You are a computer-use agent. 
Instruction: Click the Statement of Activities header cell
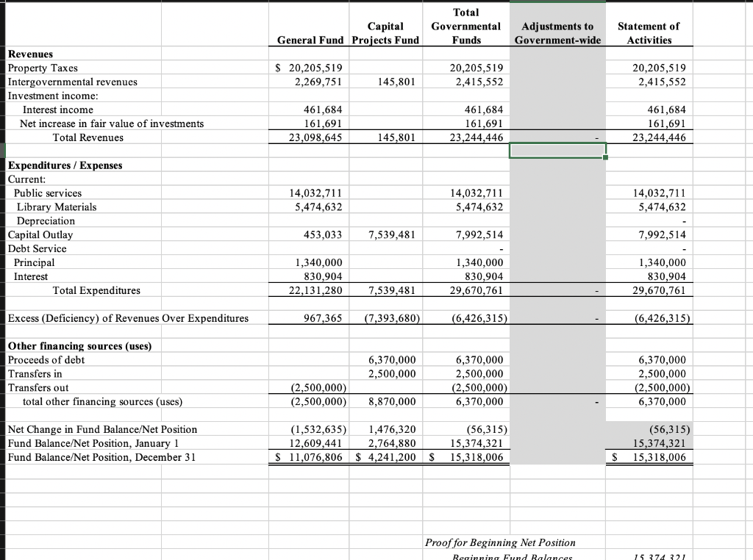pos(649,32)
